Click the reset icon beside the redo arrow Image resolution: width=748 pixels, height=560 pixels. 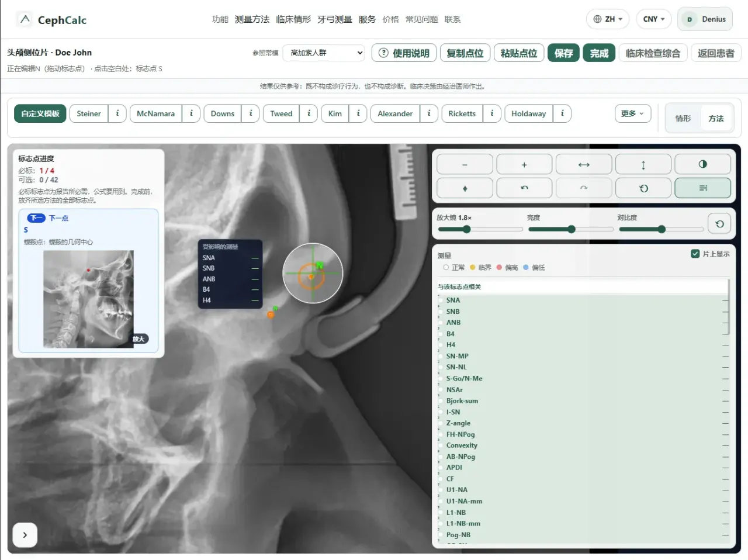(x=643, y=188)
